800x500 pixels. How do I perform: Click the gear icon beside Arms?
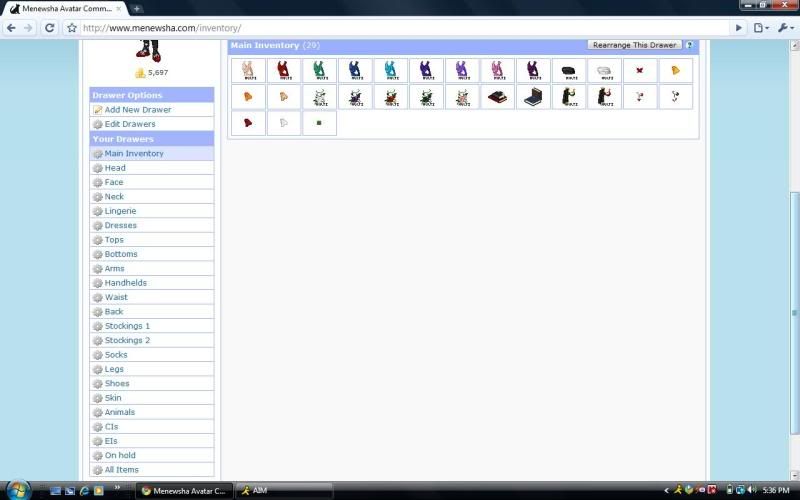[97, 268]
